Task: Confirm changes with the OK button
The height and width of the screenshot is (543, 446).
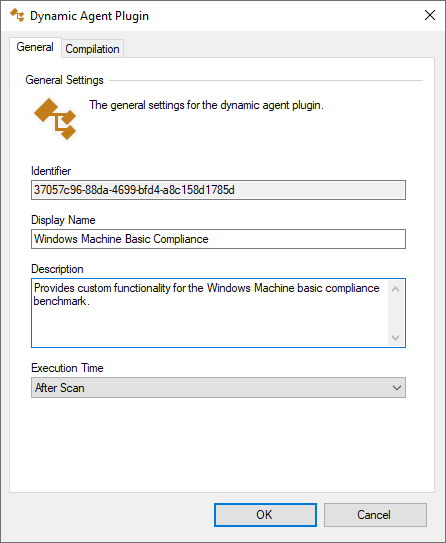Action: (x=265, y=515)
